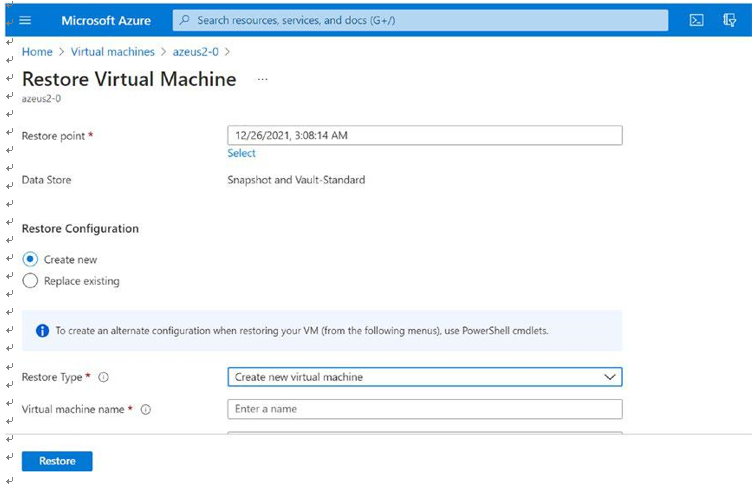This screenshot has height=490, width=756.
Task: Click Microsoft Azure portal title
Action: (x=106, y=20)
